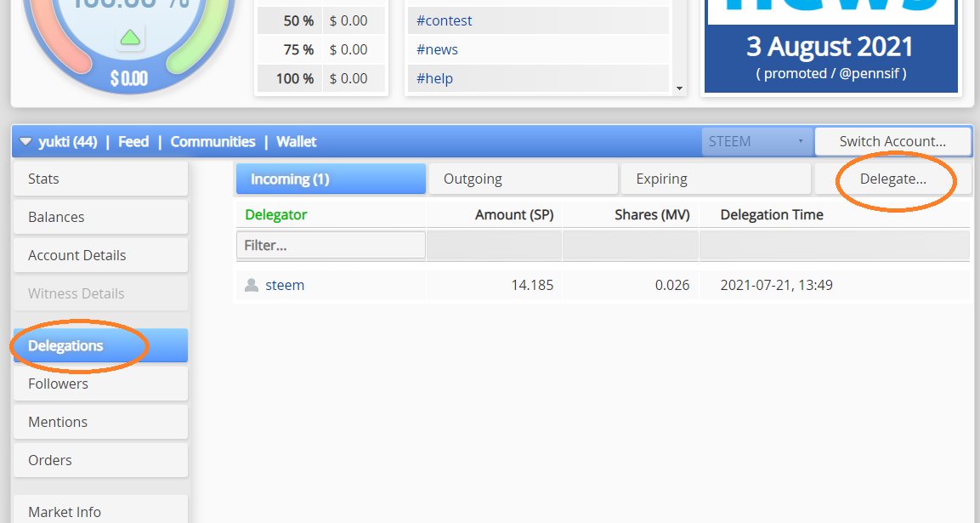Switch to the Expiring tab
This screenshot has height=523, width=980.
click(716, 179)
